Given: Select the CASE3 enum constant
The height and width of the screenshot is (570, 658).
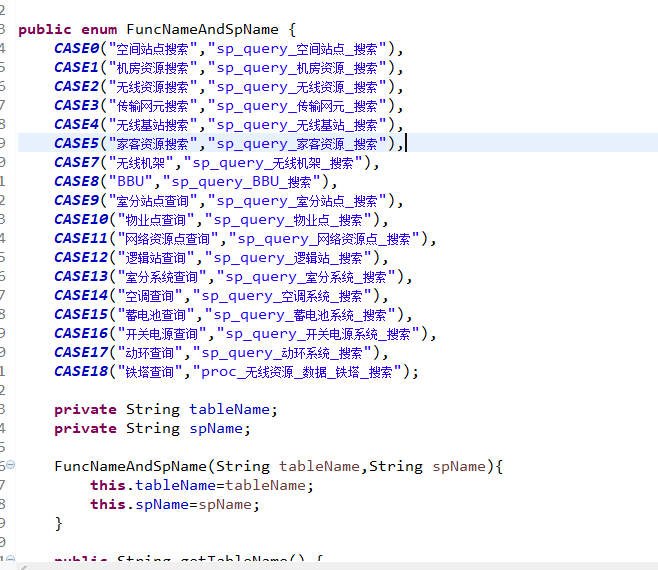Looking at the screenshot, I should pos(76,105).
